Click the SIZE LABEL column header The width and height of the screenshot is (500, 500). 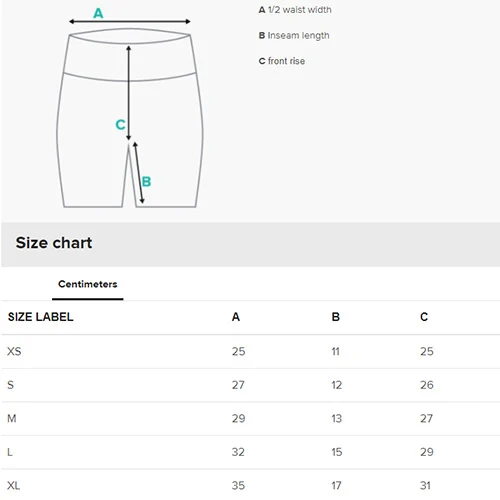pyautogui.click(x=41, y=317)
